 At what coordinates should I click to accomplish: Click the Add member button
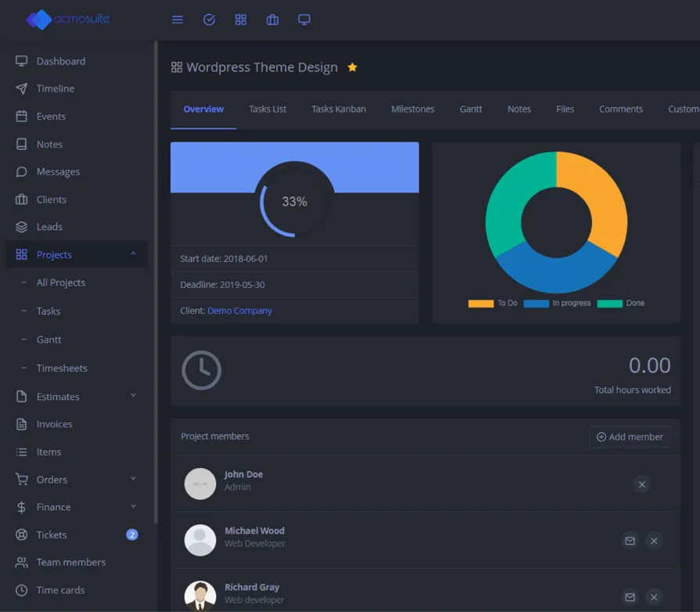pos(630,437)
